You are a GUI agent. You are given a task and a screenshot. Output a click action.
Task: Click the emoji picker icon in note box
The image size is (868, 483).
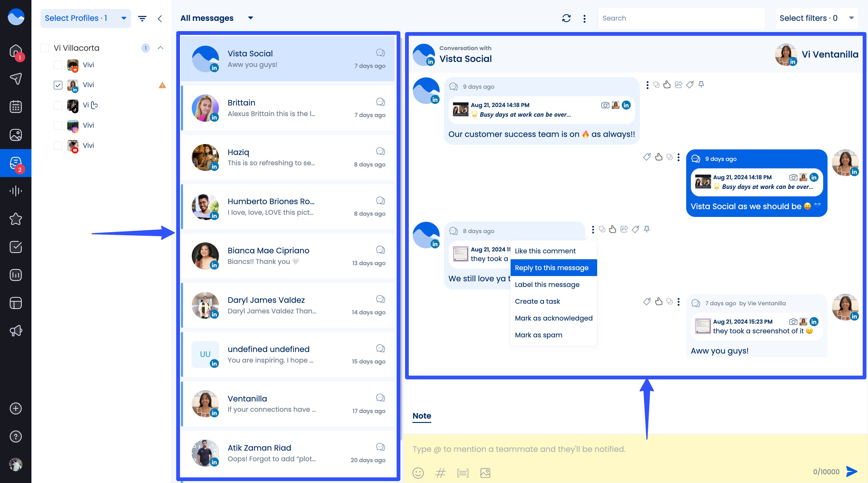point(418,473)
